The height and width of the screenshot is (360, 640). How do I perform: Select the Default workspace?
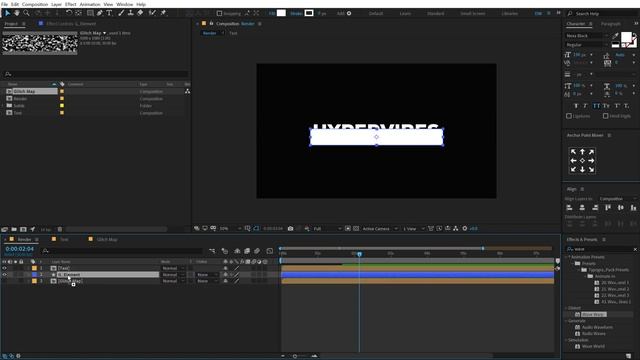[376, 13]
